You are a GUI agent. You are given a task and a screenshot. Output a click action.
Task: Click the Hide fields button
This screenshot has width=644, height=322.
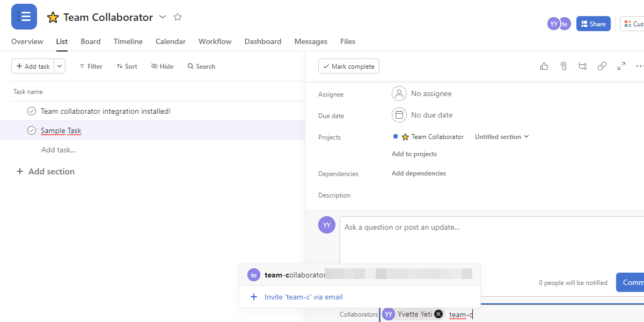[163, 66]
